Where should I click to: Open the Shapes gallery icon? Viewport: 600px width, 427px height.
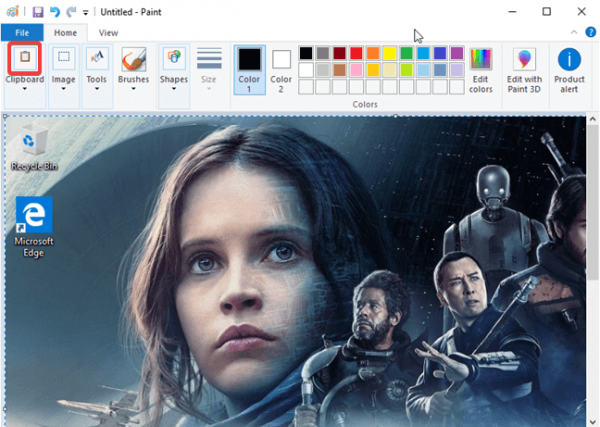click(174, 58)
